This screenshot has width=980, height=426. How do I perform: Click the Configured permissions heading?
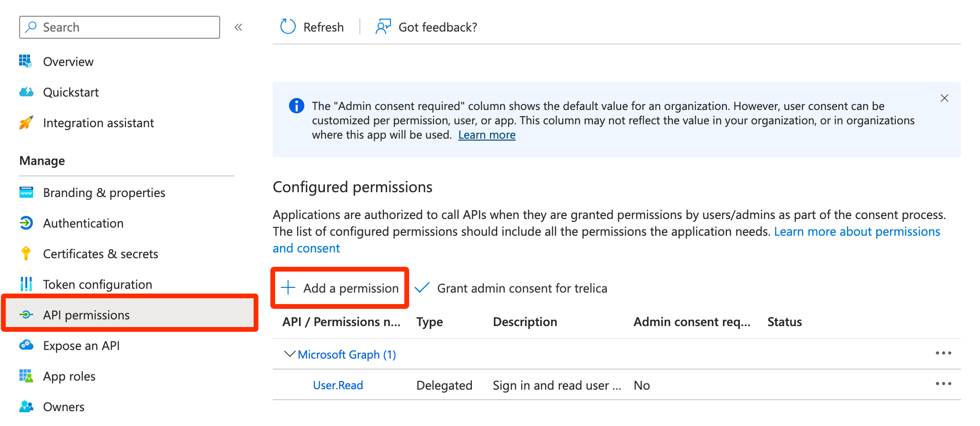tap(353, 187)
